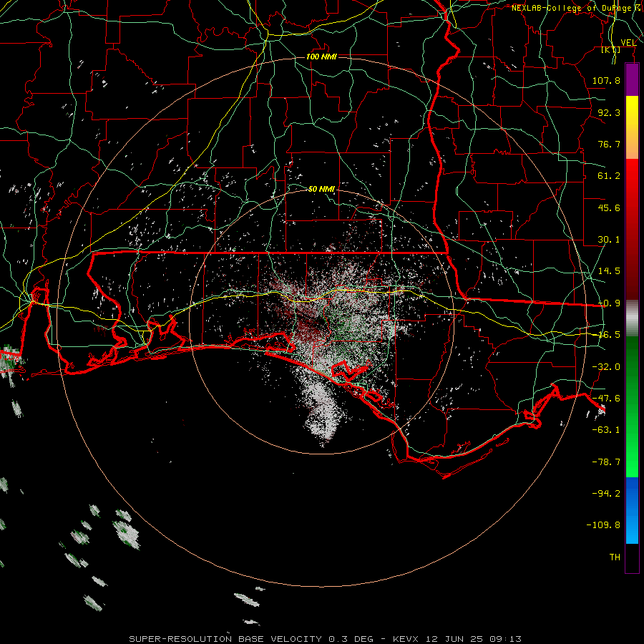Click the purple segment of color bar

click(632, 80)
